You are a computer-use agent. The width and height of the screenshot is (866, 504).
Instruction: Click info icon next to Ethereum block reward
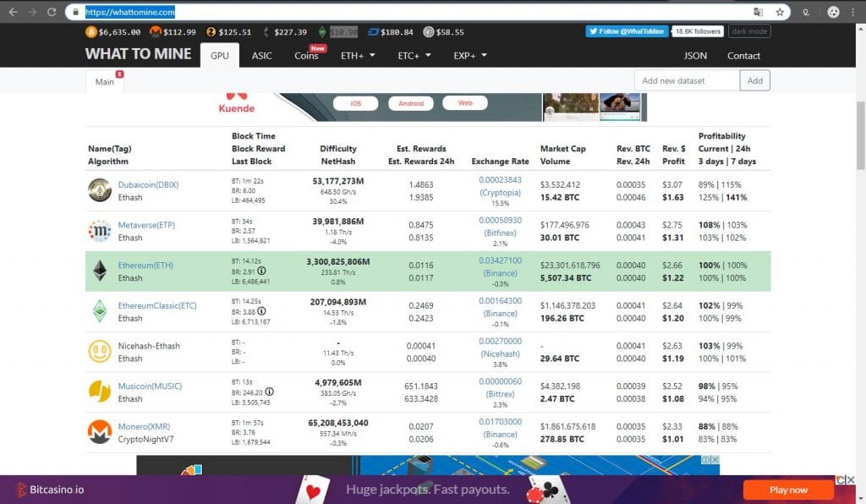262,271
